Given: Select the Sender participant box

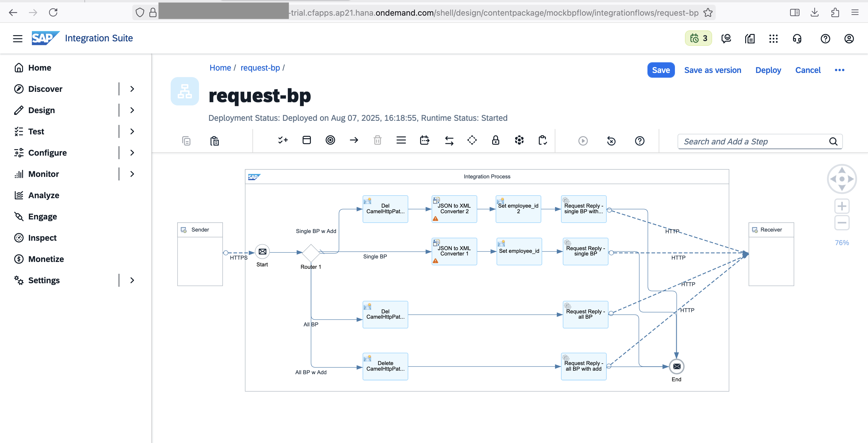Looking at the screenshot, I should pos(200,254).
